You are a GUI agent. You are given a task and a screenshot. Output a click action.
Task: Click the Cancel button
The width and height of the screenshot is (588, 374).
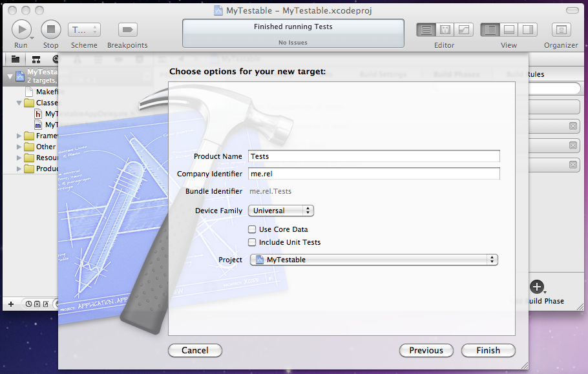click(x=195, y=350)
